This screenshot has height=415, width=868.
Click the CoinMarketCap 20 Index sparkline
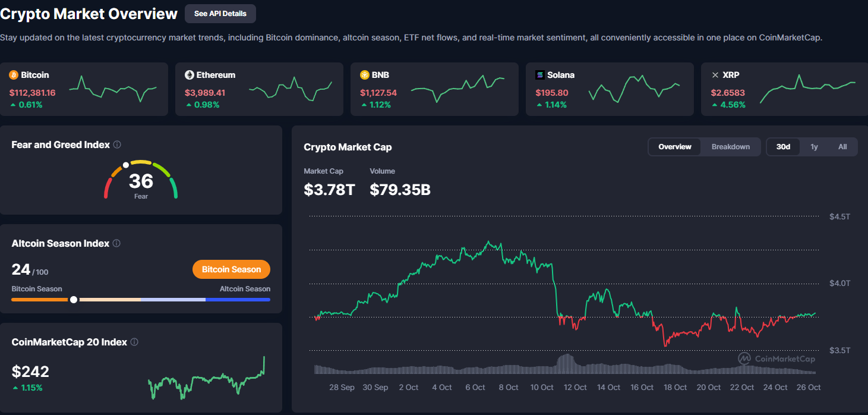click(x=206, y=379)
